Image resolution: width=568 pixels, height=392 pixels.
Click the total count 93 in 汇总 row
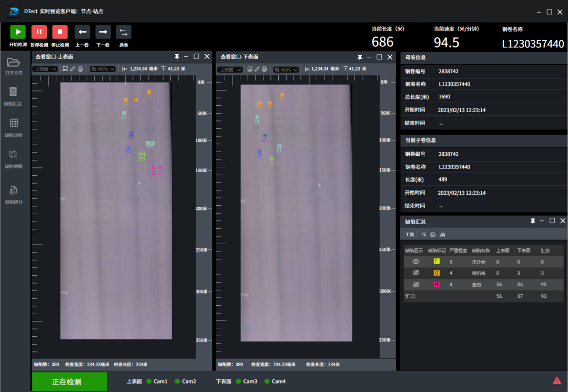tap(544, 296)
